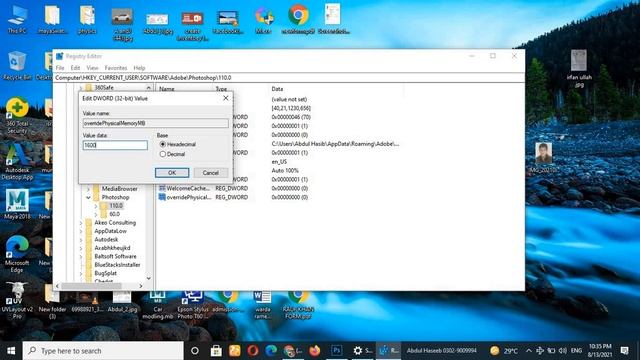
Task: Open Opera browser on taskbar
Action: (x=253, y=351)
